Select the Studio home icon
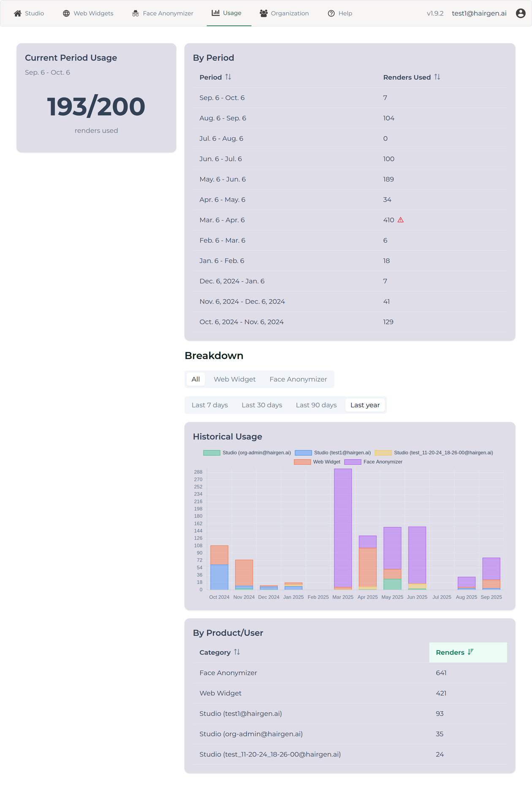The image size is (532, 798). (x=17, y=13)
